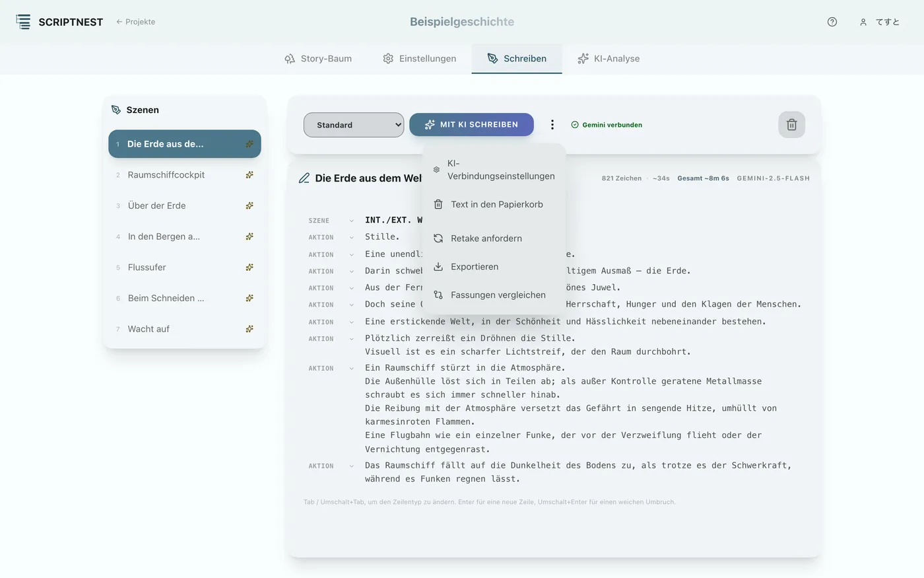Click AI sparkle icon beside In den Bergen a...
924x578 pixels.
tap(249, 236)
